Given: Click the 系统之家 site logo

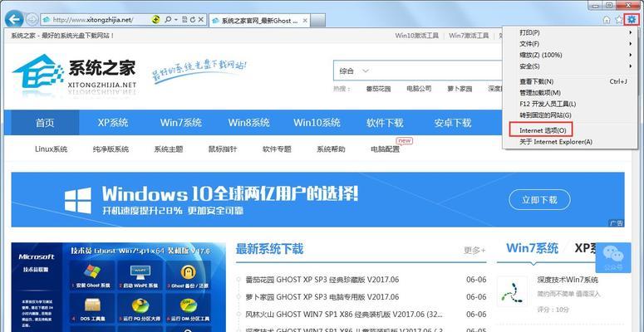Looking at the screenshot, I should pyautogui.click(x=74, y=74).
